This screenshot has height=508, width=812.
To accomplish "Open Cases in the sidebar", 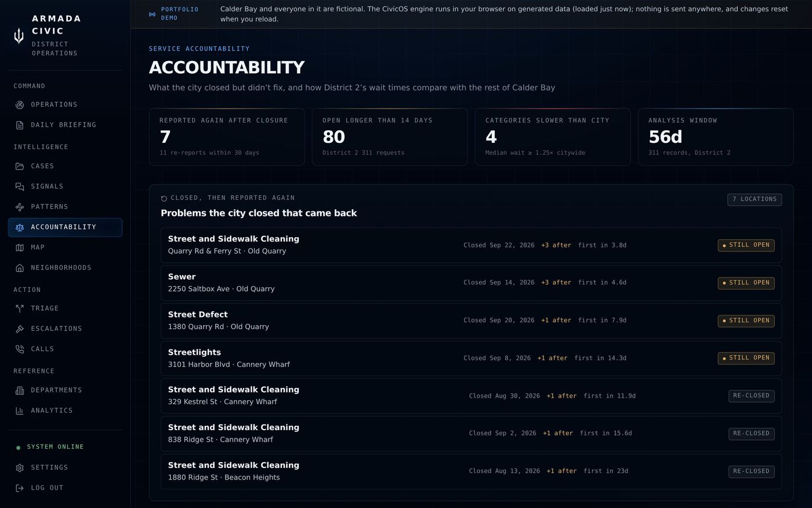I will click(65, 166).
